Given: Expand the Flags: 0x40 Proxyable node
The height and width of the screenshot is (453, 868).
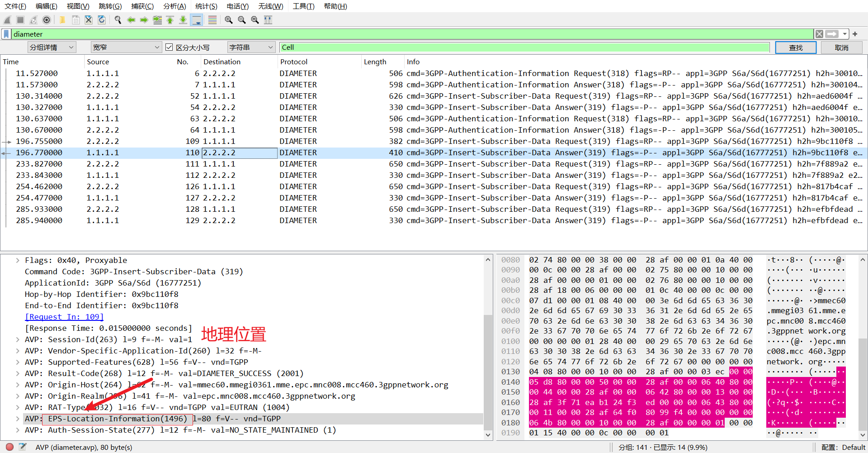Looking at the screenshot, I should pos(18,260).
